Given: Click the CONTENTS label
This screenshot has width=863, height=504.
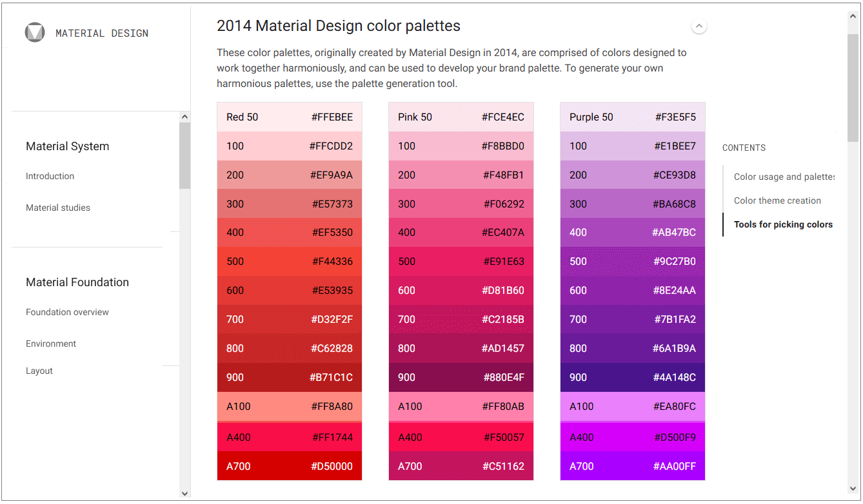Looking at the screenshot, I should [744, 148].
